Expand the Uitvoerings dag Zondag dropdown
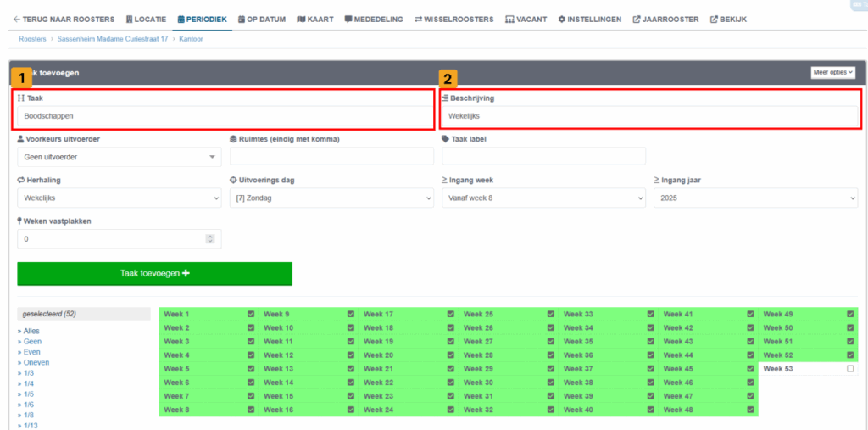 (331, 198)
